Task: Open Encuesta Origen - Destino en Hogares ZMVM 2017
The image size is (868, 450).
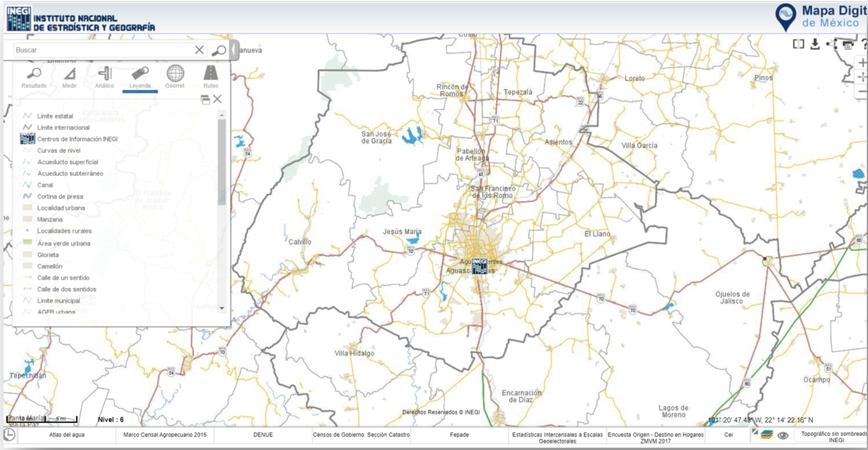Action: coord(656,438)
